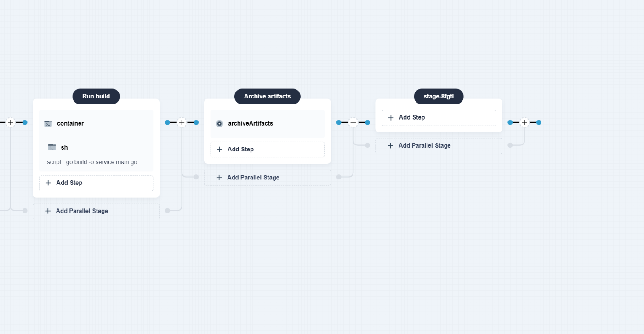Select the Run build stage label

pyautogui.click(x=96, y=97)
